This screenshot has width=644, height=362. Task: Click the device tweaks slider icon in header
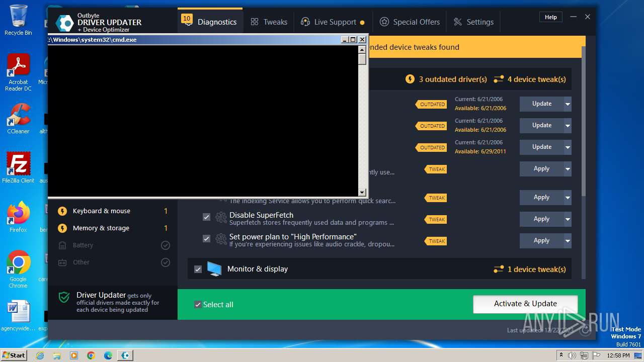click(x=499, y=79)
